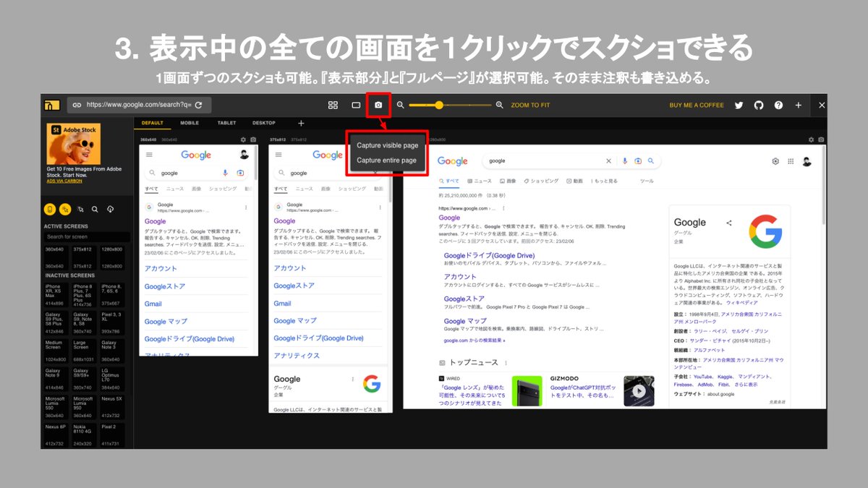Switch to the MOBILE tab
The image size is (868, 488).
point(190,123)
